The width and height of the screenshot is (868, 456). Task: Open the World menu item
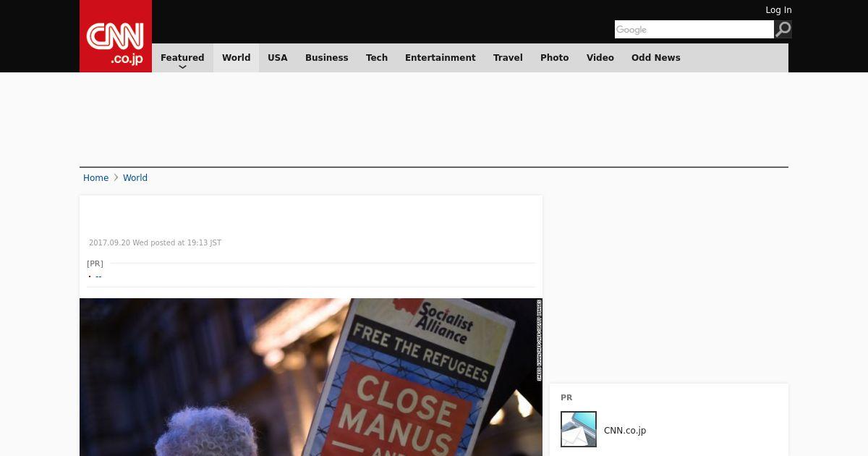(x=236, y=58)
